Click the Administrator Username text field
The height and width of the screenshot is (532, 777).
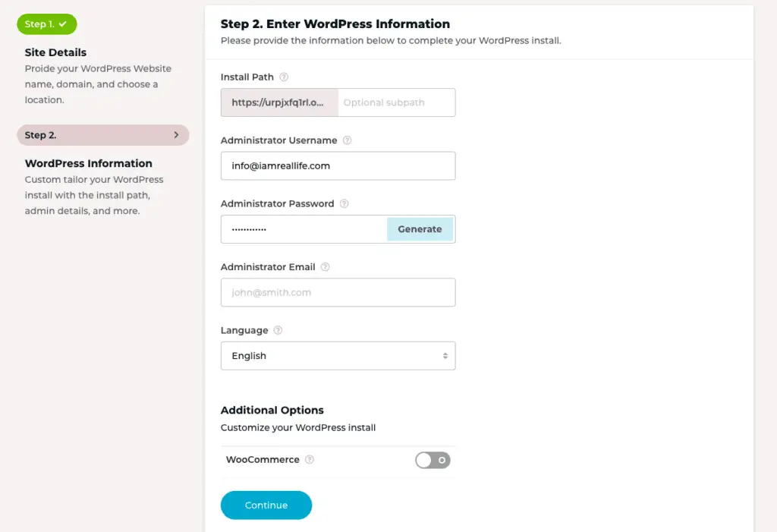click(x=338, y=166)
